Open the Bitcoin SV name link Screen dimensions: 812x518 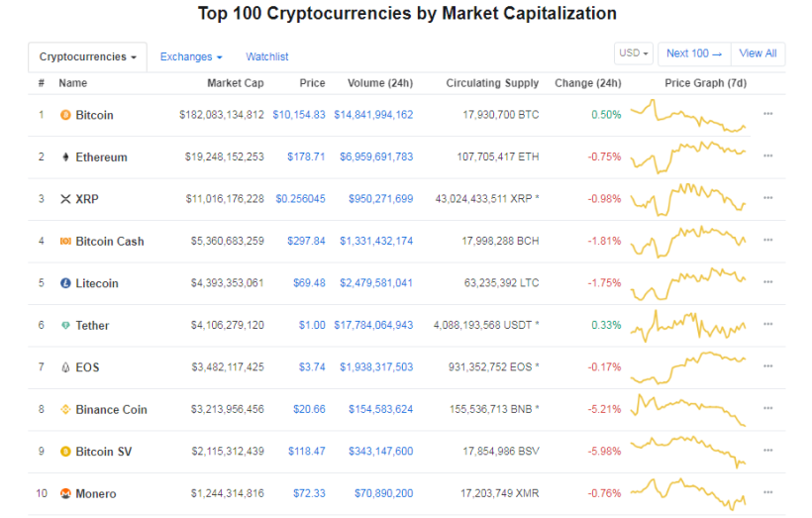point(104,452)
